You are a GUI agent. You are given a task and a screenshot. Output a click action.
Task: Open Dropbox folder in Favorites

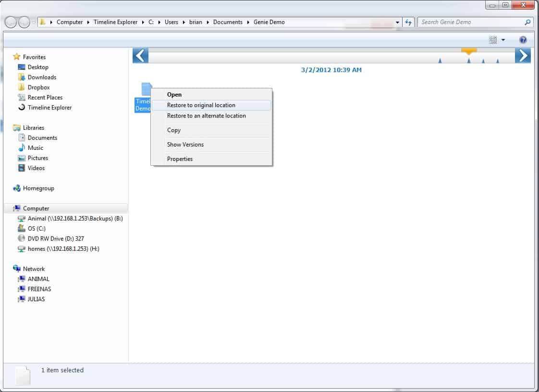click(x=38, y=87)
